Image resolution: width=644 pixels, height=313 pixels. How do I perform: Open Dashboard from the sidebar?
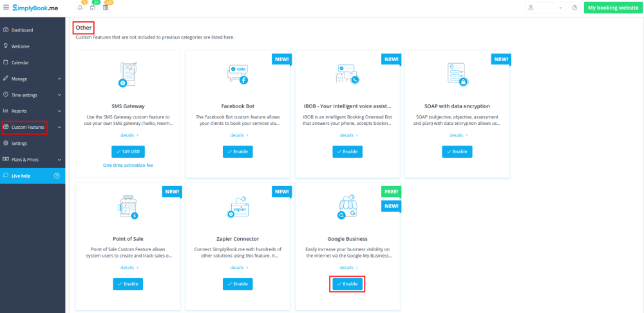click(x=22, y=30)
